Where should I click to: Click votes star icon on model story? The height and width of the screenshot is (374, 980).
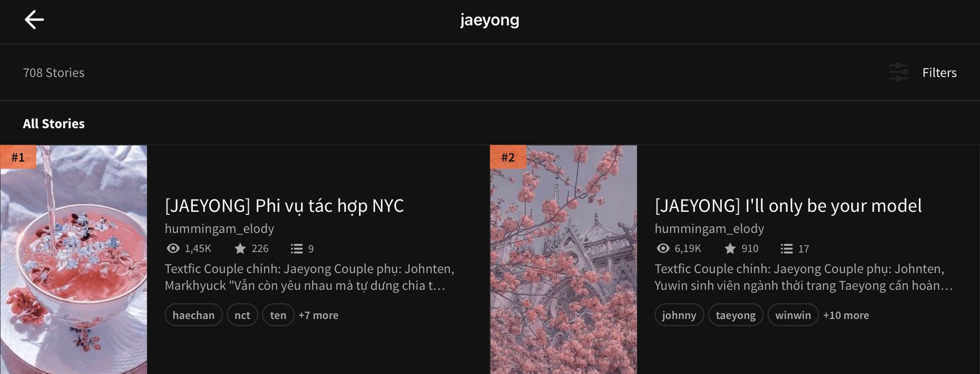click(x=730, y=248)
